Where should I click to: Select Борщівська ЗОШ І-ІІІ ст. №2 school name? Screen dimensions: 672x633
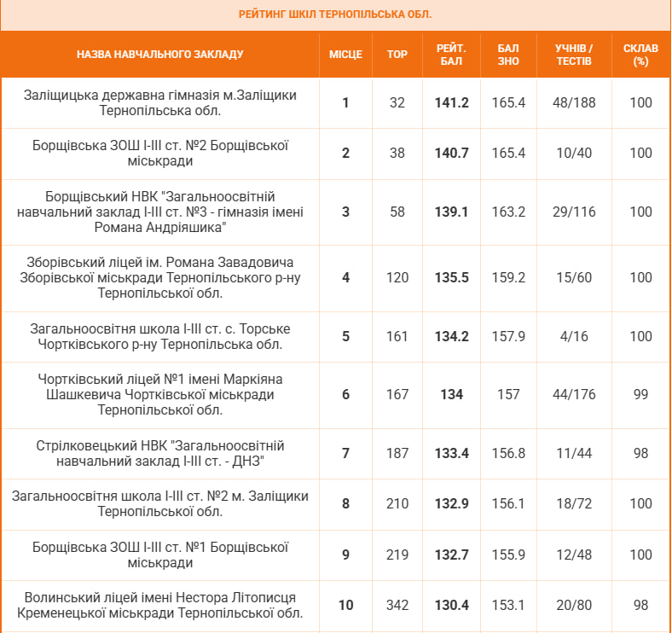159,153
